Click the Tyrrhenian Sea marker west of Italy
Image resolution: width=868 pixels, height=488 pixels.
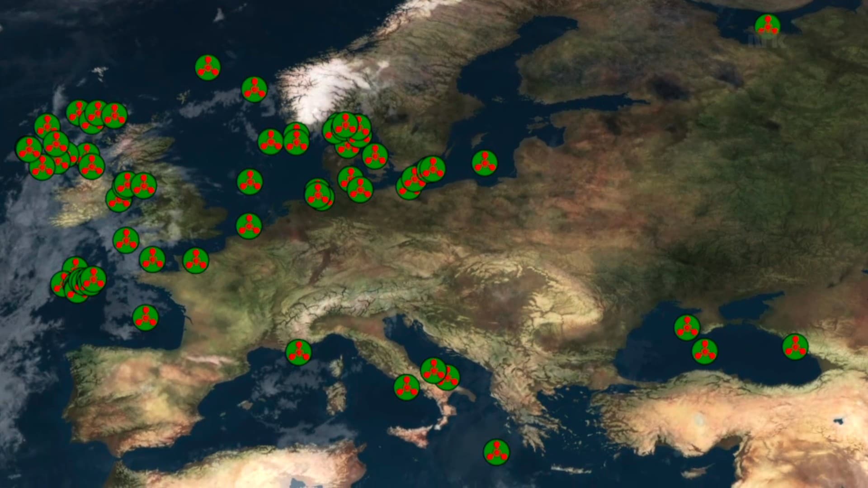406,387
